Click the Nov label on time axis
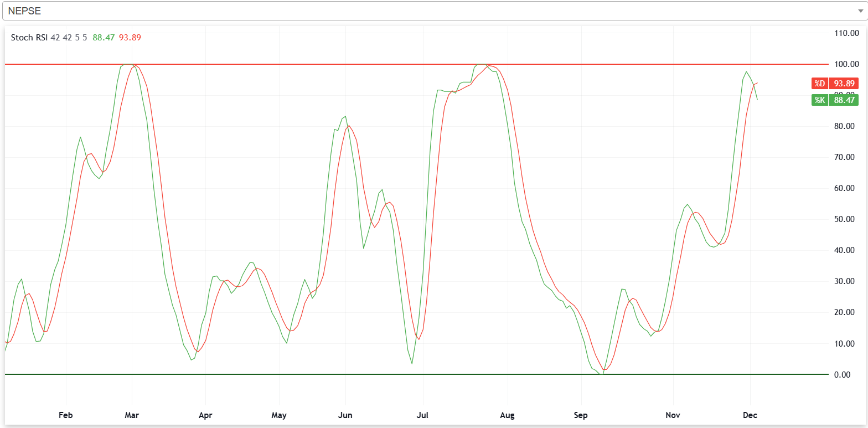Image resolution: width=868 pixels, height=428 pixels. pos(673,415)
